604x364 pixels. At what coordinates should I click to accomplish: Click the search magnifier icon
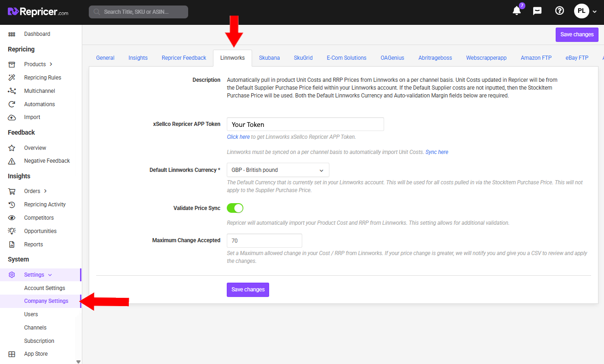click(97, 12)
